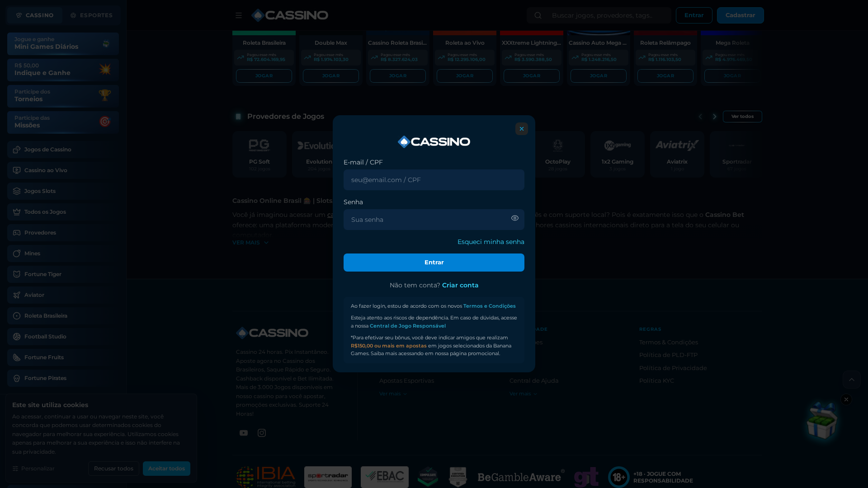The width and height of the screenshot is (868, 488).
Task: Open Provedores sidebar item
Action: click(x=63, y=233)
